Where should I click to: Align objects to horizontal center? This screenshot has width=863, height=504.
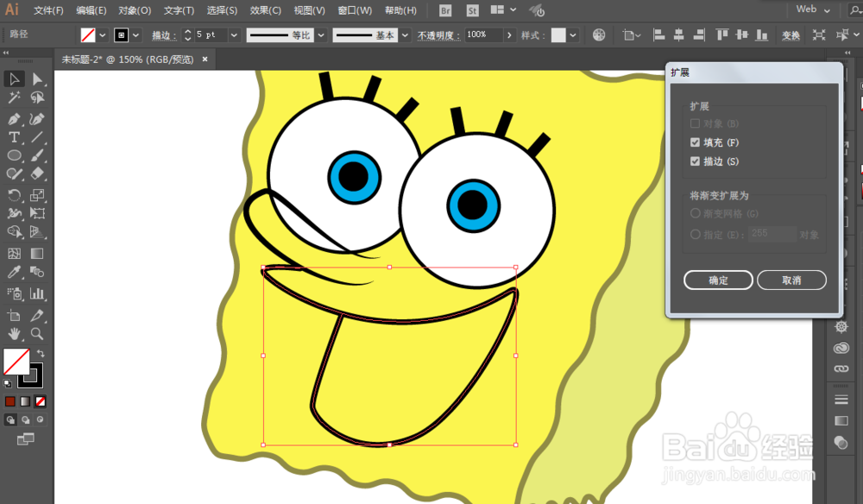point(678,35)
